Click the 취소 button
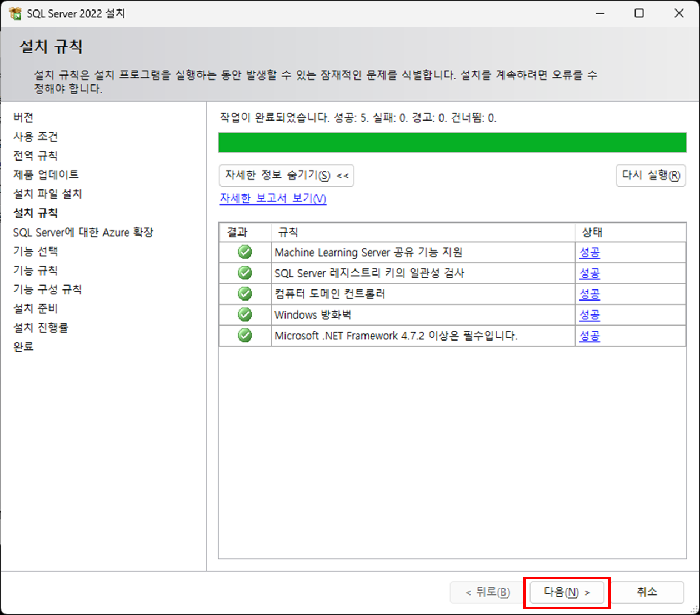 647,592
